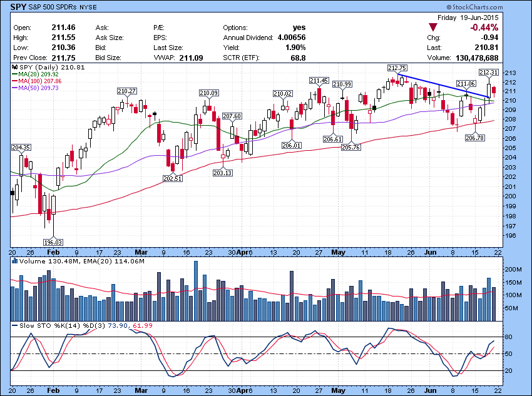
Task: Click the 212.31 price annotation
Action: (x=489, y=72)
